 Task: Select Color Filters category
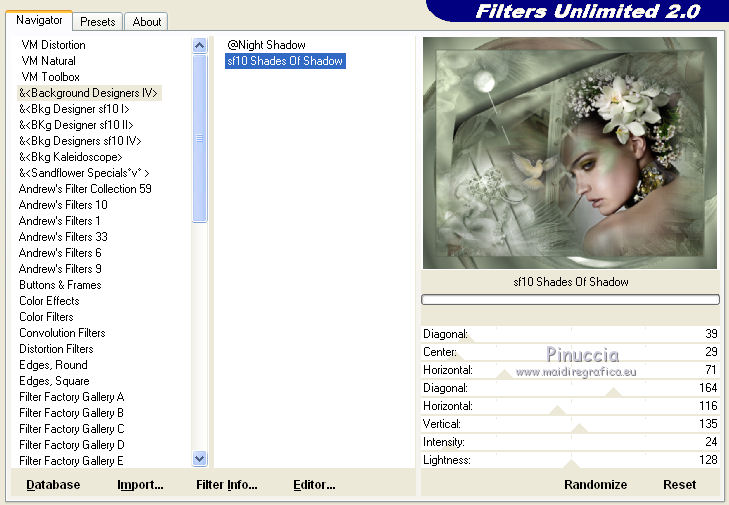tap(46, 317)
